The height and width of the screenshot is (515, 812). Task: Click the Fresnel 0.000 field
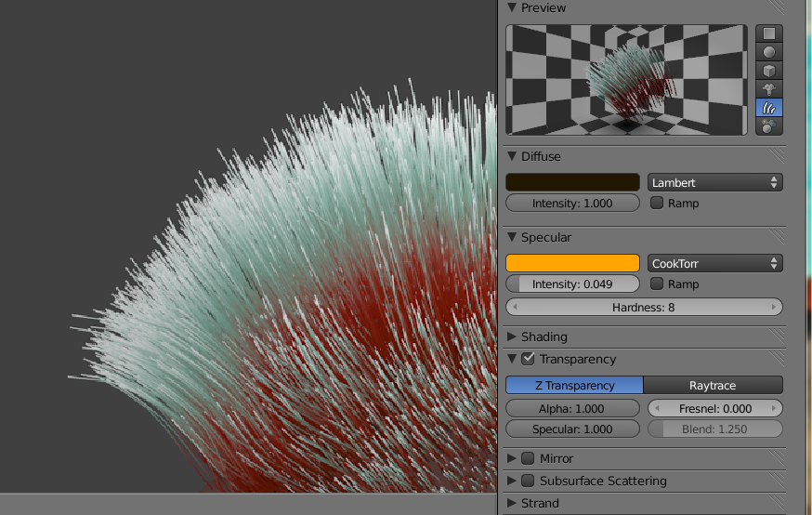(x=714, y=408)
